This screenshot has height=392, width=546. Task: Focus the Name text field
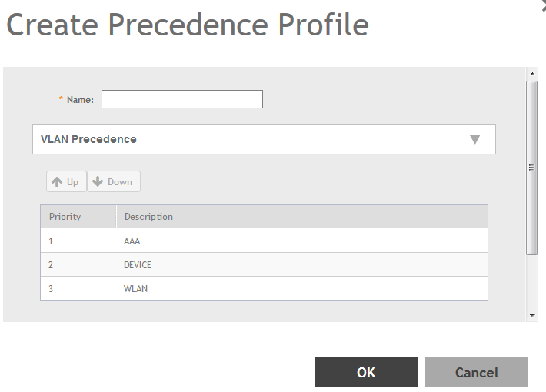tap(182, 99)
